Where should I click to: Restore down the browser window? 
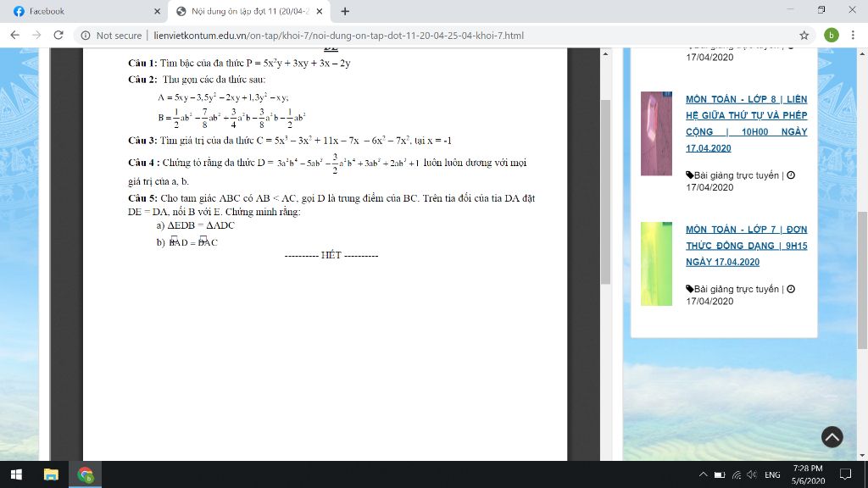821,9
